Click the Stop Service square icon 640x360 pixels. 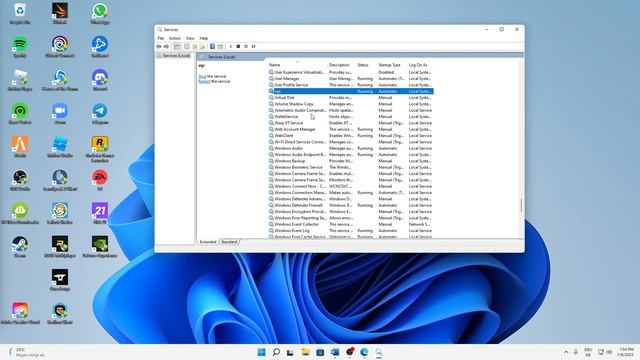pos(238,47)
